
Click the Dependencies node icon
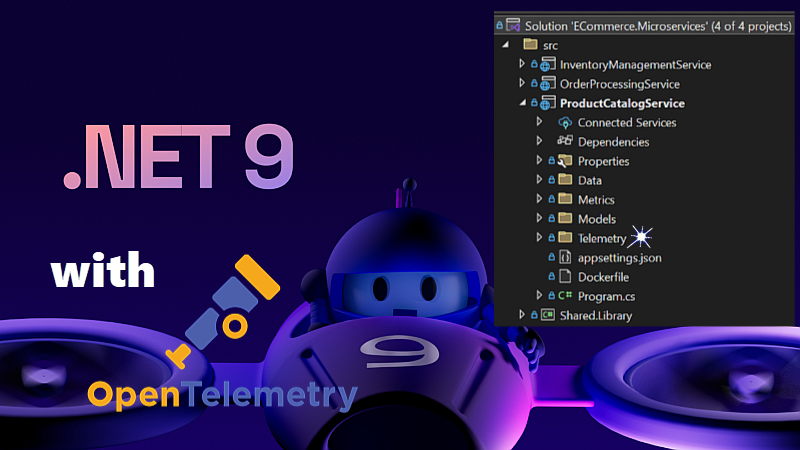564,141
